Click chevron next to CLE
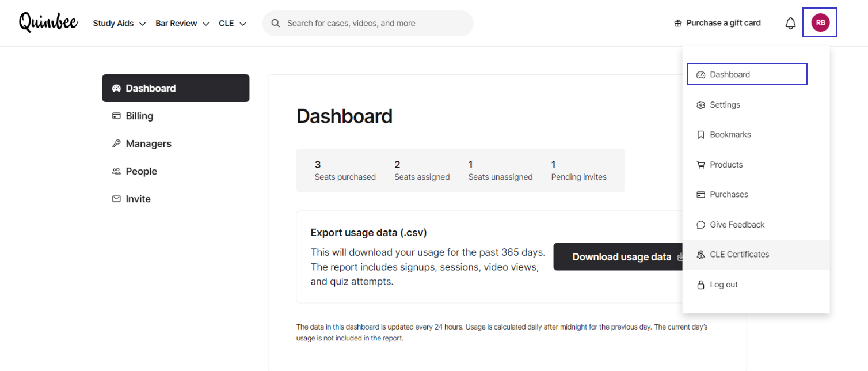868x371 pixels. (243, 24)
